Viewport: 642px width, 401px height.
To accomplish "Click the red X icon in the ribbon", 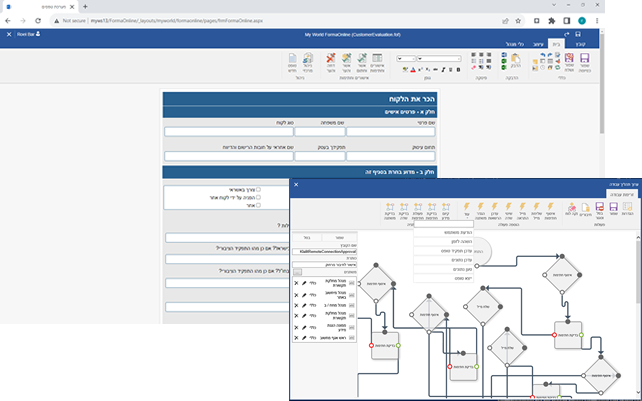I will tap(332, 59).
